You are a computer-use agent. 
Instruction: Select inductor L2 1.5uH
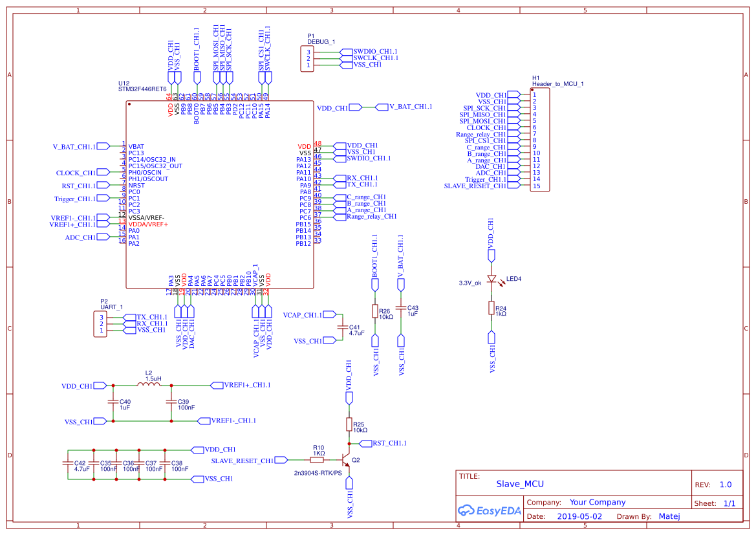pyautogui.click(x=149, y=385)
